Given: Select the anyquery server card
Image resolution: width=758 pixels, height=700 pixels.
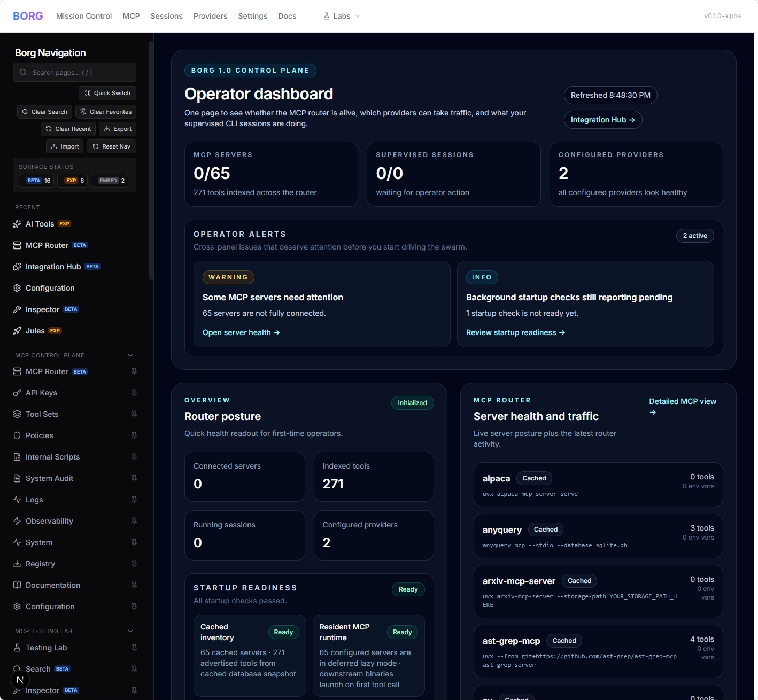Looking at the screenshot, I should [x=598, y=536].
